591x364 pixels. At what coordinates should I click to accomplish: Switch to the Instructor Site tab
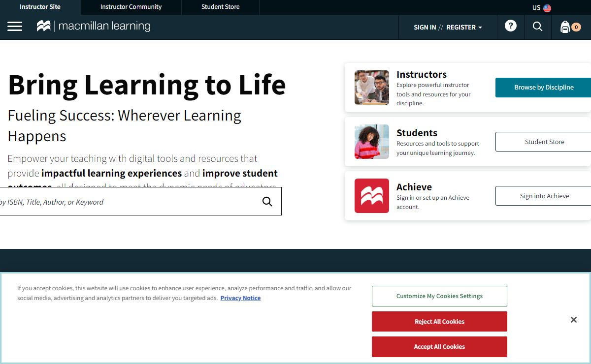(x=40, y=7)
